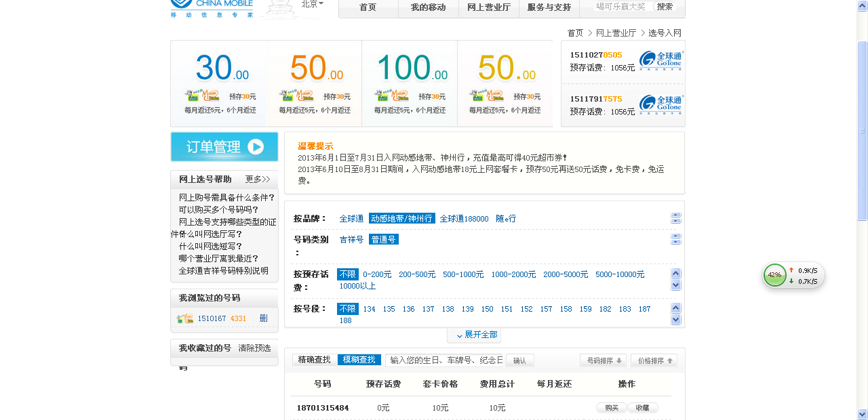This screenshot has width=868, height=420.
Task: Focus the 喝可乐赢大奖 search field
Action: (623, 7)
